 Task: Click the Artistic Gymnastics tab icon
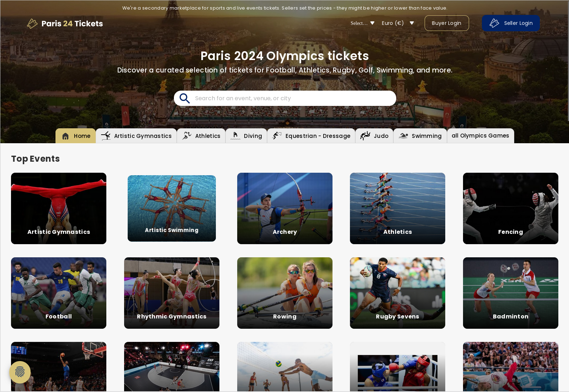[106, 136]
